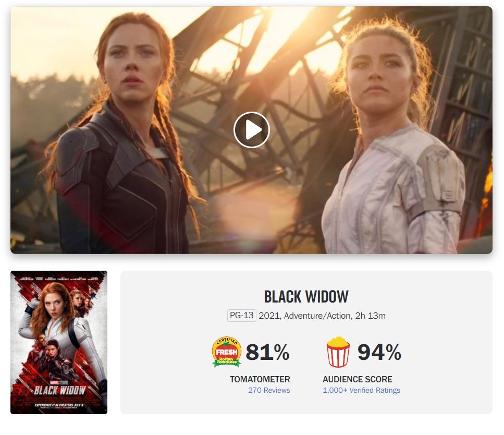Click the 81% Tomatometer score

pyautogui.click(x=267, y=352)
